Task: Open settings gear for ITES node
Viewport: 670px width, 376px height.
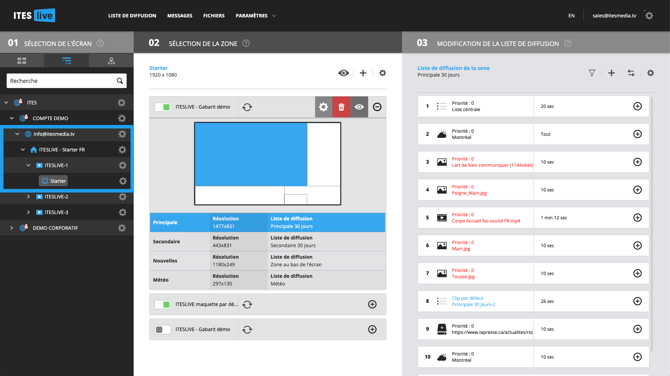Action: [122, 103]
